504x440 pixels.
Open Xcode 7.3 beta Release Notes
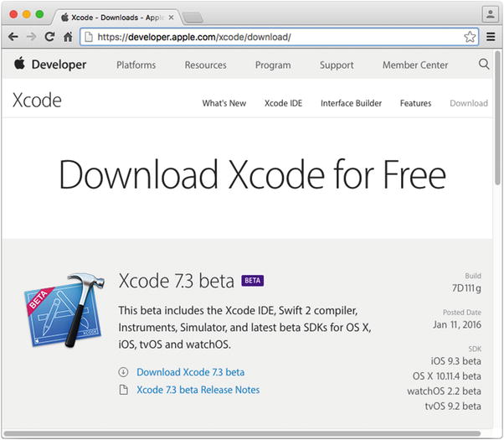pyautogui.click(x=198, y=390)
